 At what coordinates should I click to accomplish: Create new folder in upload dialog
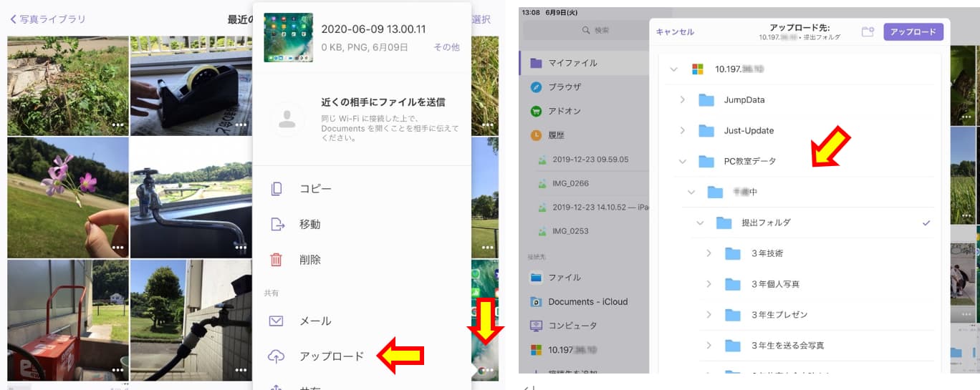pos(868,31)
